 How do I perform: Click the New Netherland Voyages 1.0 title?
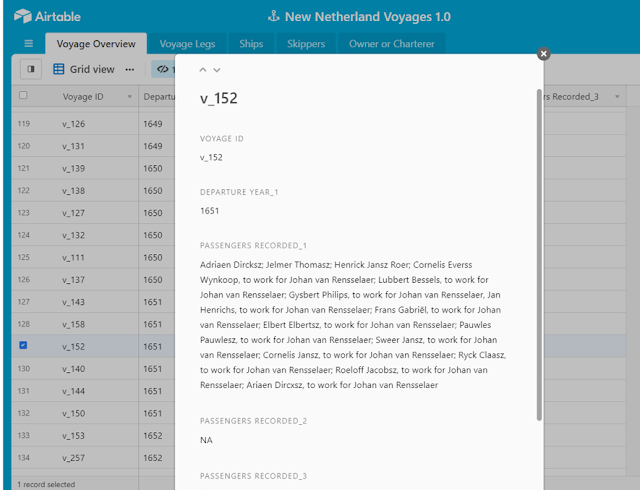coord(368,17)
